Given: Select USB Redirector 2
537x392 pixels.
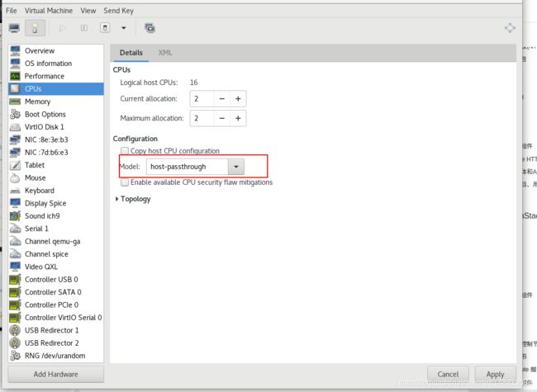Looking at the screenshot, I should point(56,343).
